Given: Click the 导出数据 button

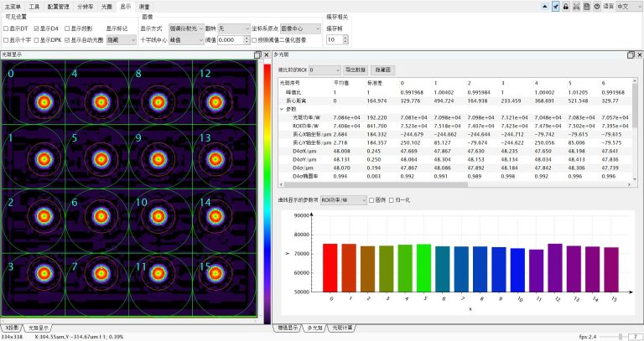Looking at the screenshot, I should (x=355, y=70).
